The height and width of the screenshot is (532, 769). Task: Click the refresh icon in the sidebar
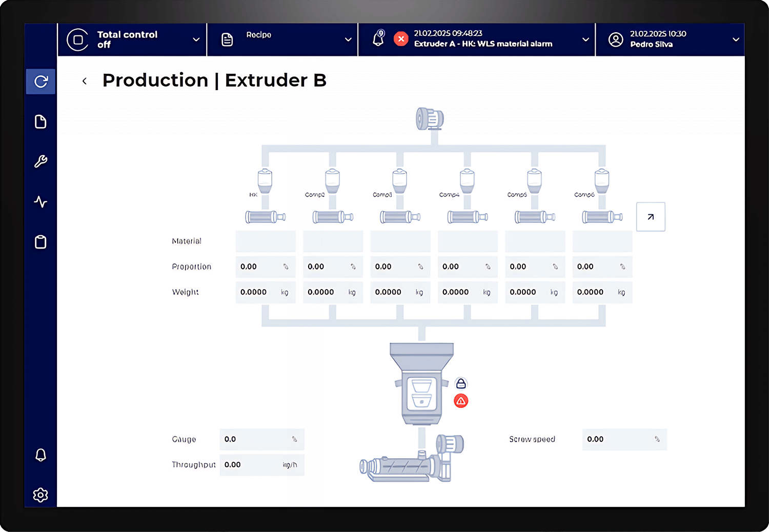(x=41, y=81)
